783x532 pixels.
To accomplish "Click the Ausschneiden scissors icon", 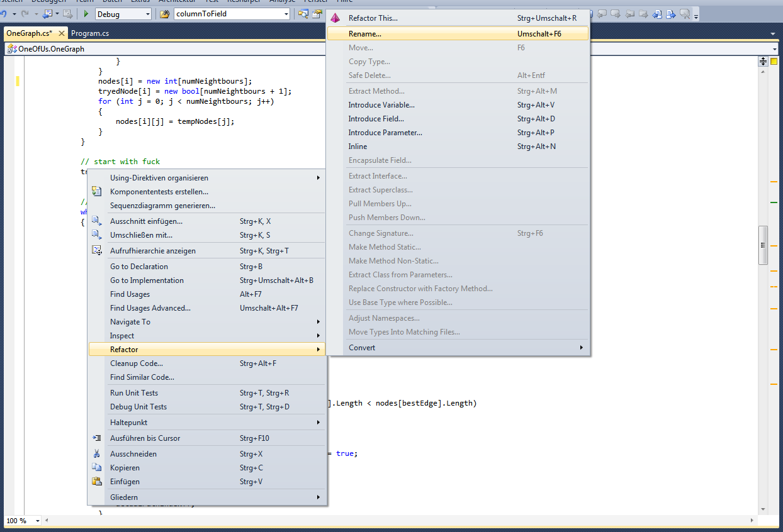I will 97,454.
